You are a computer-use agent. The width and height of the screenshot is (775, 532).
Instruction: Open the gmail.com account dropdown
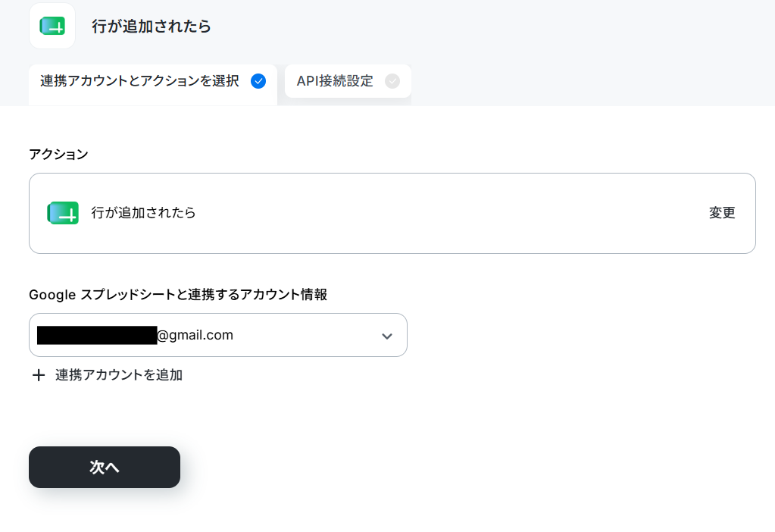218,335
